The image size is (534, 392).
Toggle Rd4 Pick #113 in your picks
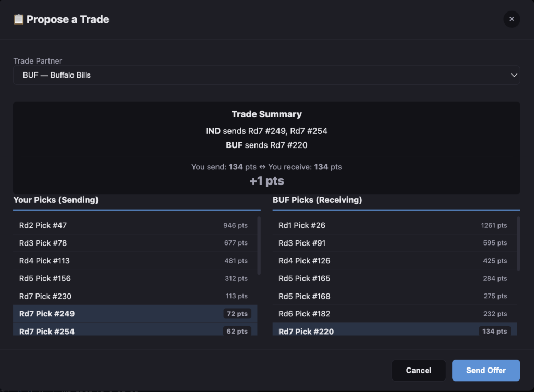[133, 261]
